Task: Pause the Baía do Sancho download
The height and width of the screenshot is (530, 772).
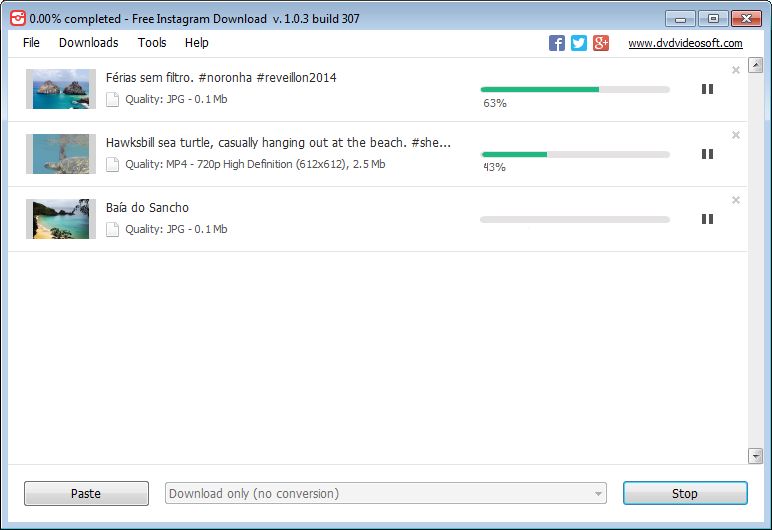Action: [x=707, y=219]
